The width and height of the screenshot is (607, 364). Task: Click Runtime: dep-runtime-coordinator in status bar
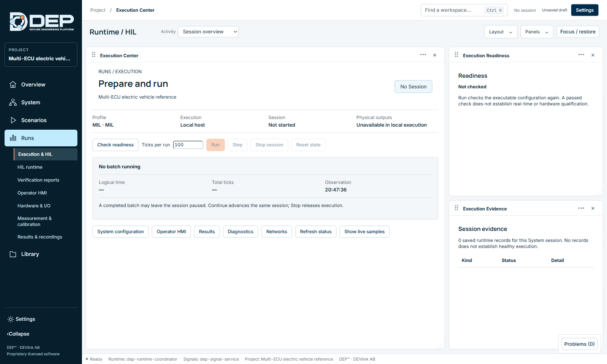[x=143, y=359]
